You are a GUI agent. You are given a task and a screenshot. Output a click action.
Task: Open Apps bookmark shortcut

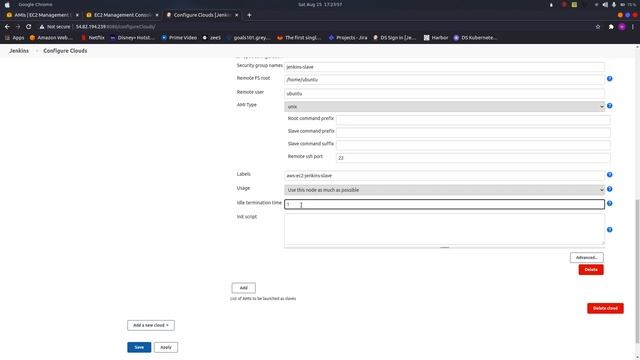click(x=14, y=38)
